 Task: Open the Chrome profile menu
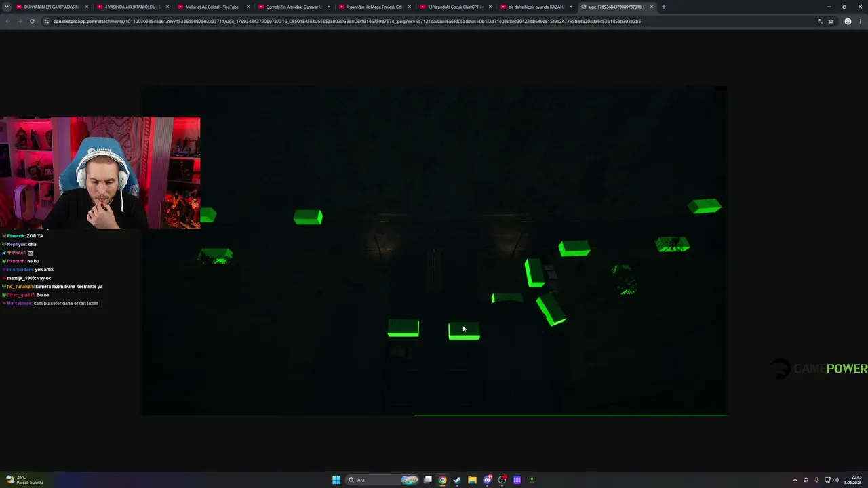(x=848, y=21)
